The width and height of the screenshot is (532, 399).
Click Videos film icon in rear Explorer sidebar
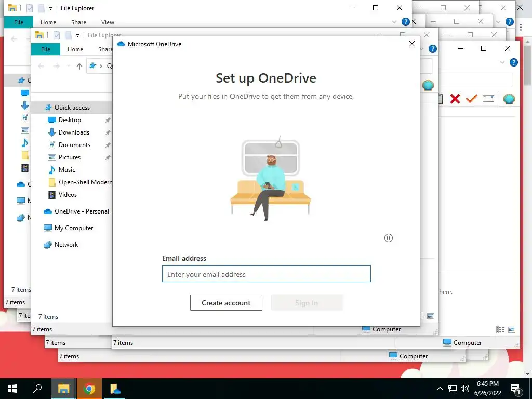[x=25, y=168]
